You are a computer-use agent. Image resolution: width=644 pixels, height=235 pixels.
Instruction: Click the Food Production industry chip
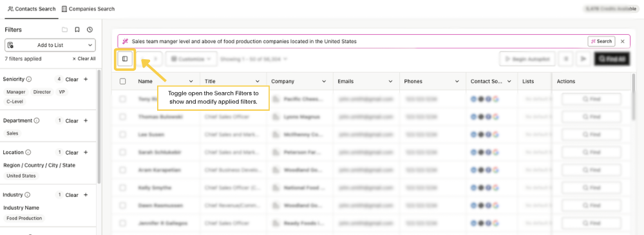tap(24, 218)
